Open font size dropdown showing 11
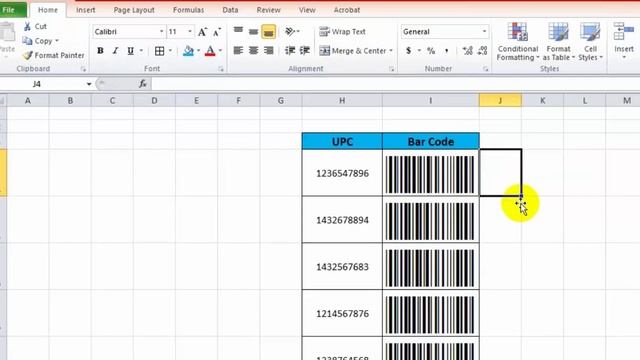Screen dimensions: 640x360 [190, 31]
